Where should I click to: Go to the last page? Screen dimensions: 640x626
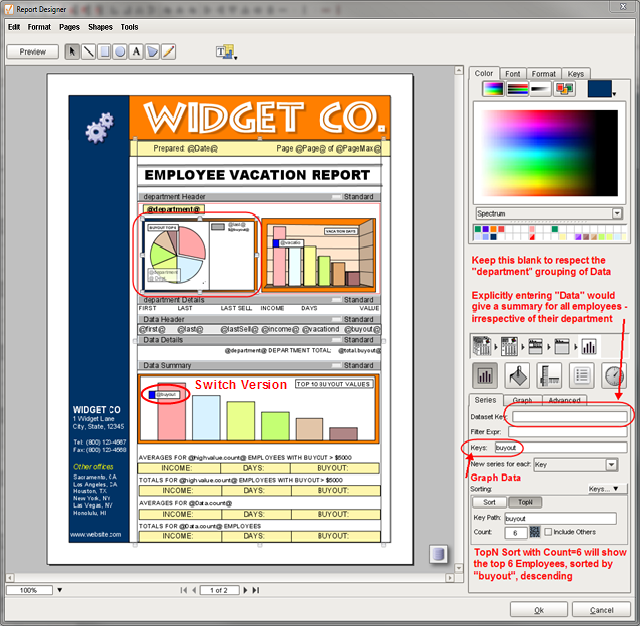(x=256, y=590)
